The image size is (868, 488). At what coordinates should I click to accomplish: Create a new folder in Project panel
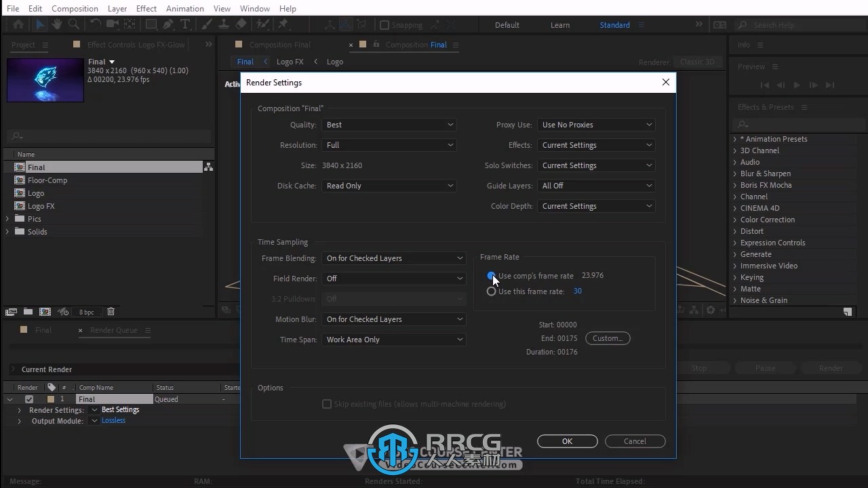tap(28, 312)
